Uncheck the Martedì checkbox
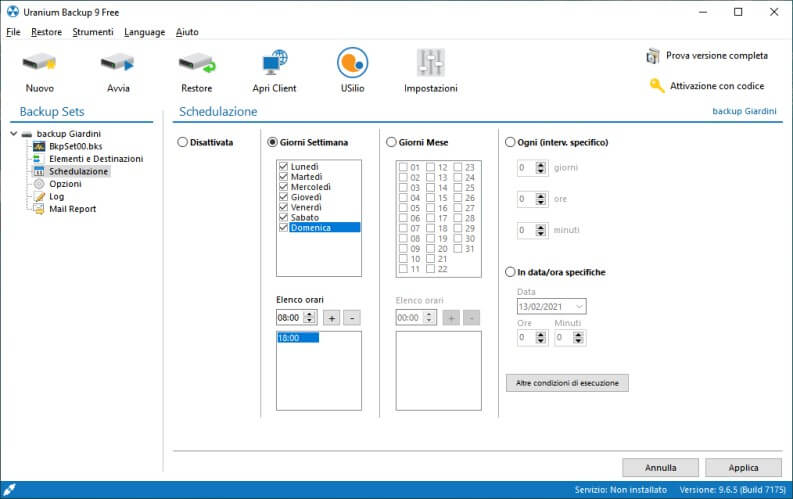This screenshot has height=499, width=793. click(284, 176)
